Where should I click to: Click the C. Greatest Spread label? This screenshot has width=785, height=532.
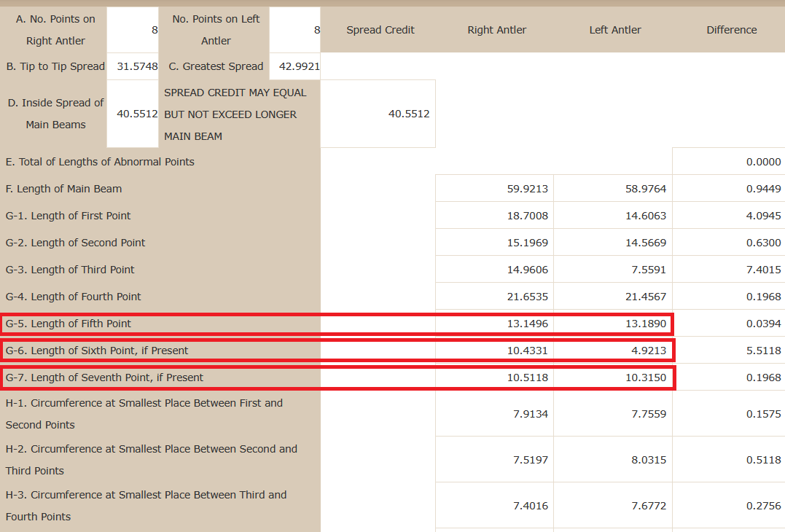216,66
